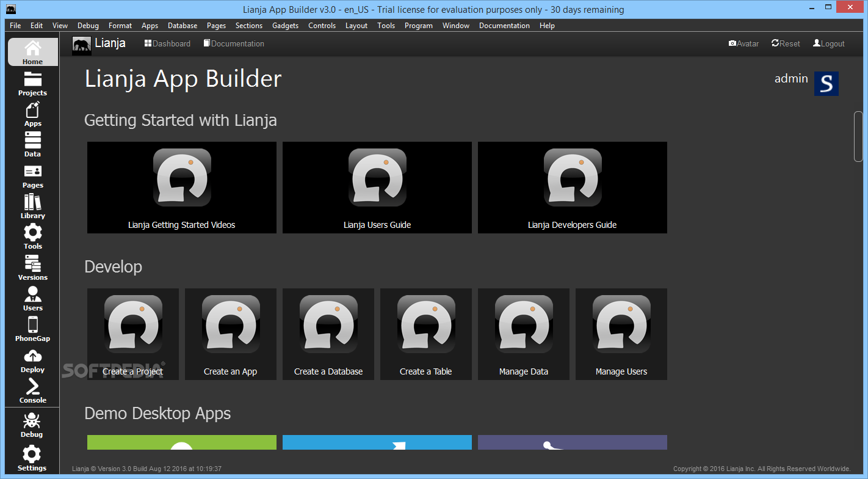Click the admin username text
Image resolution: width=868 pixels, height=479 pixels.
point(791,79)
